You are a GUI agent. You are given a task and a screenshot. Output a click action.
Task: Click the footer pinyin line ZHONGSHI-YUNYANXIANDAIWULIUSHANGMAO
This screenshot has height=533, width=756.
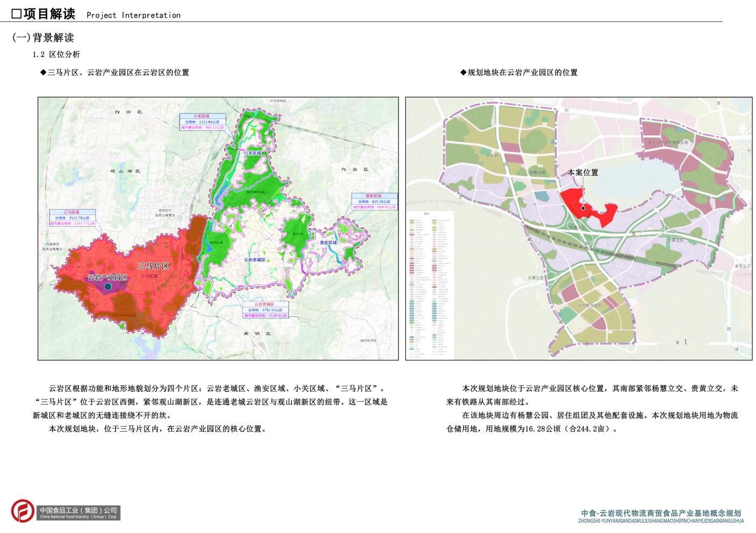coord(661,521)
